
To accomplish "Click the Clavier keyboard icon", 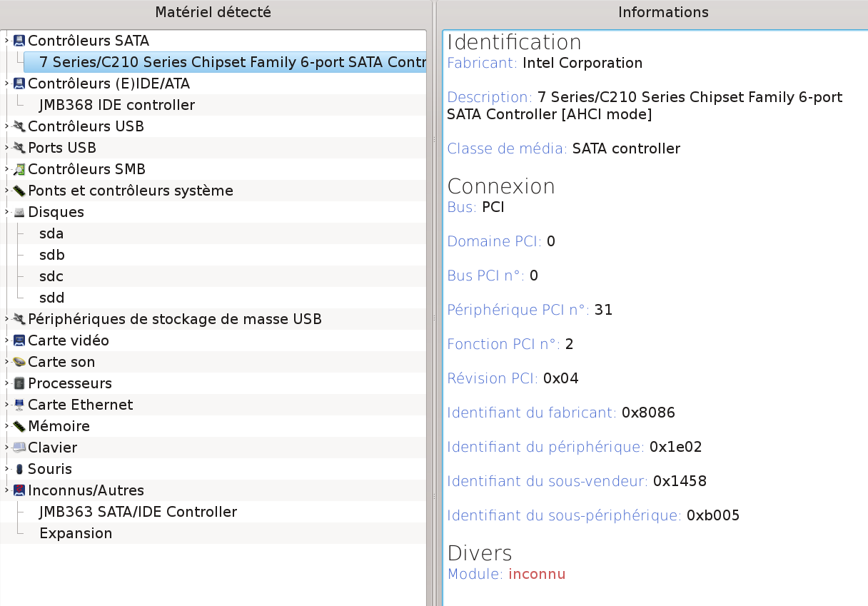I will click(x=19, y=448).
